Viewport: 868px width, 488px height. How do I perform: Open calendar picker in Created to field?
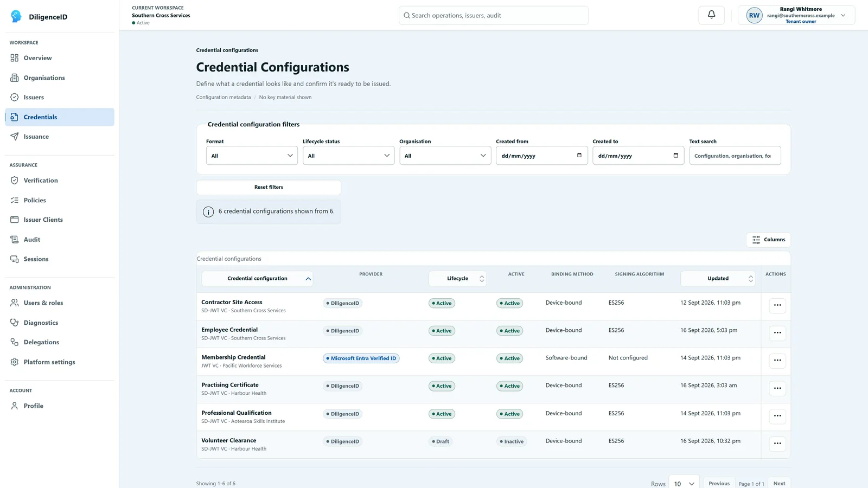pyautogui.click(x=676, y=156)
